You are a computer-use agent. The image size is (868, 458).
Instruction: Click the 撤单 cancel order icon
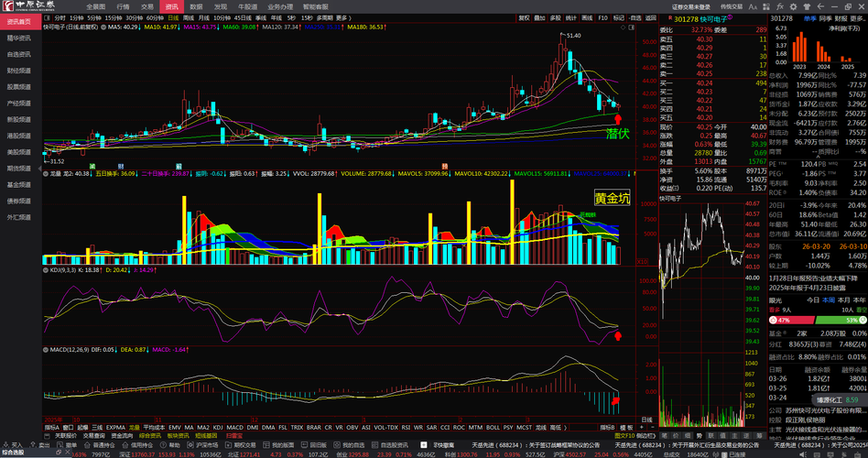[x=60, y=444]
